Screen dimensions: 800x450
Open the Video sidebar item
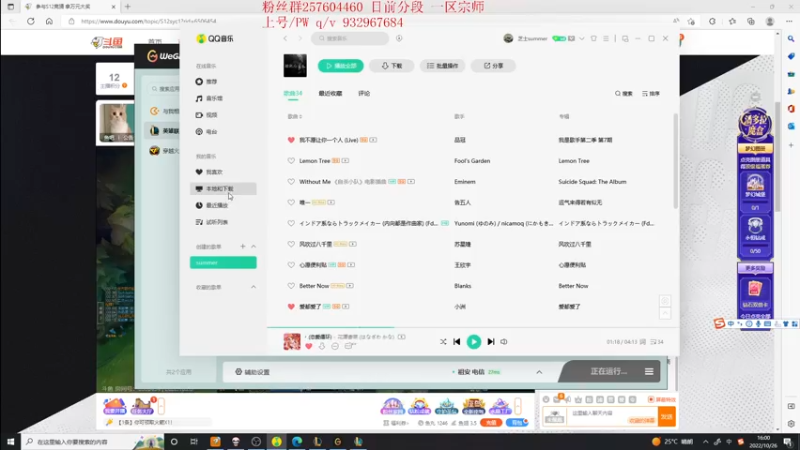(x=223, y=115)
